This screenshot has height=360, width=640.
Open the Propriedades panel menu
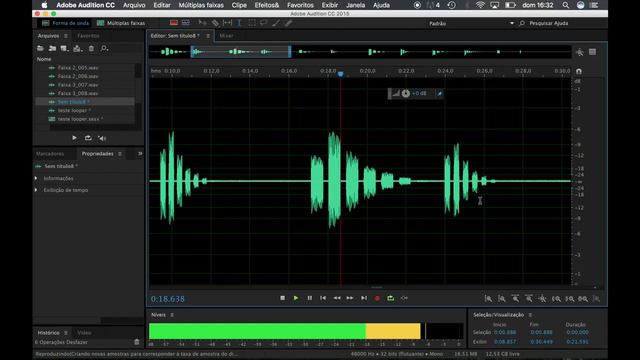120,154
